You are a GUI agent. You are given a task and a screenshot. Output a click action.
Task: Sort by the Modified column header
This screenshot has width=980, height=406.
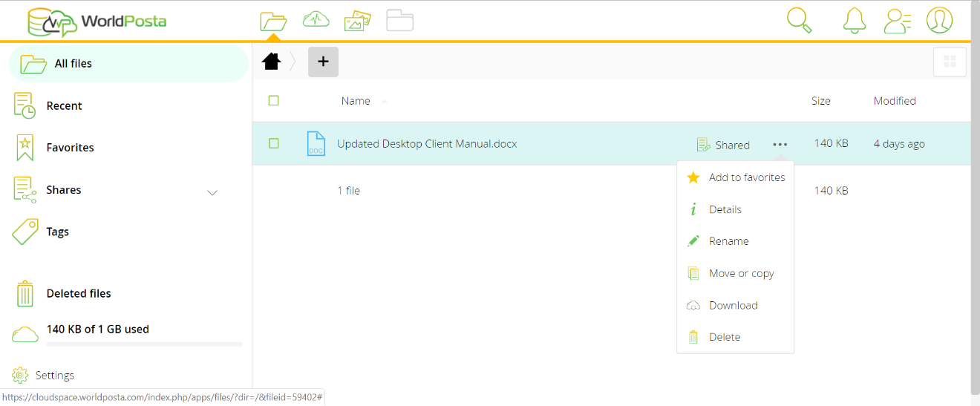895,101
